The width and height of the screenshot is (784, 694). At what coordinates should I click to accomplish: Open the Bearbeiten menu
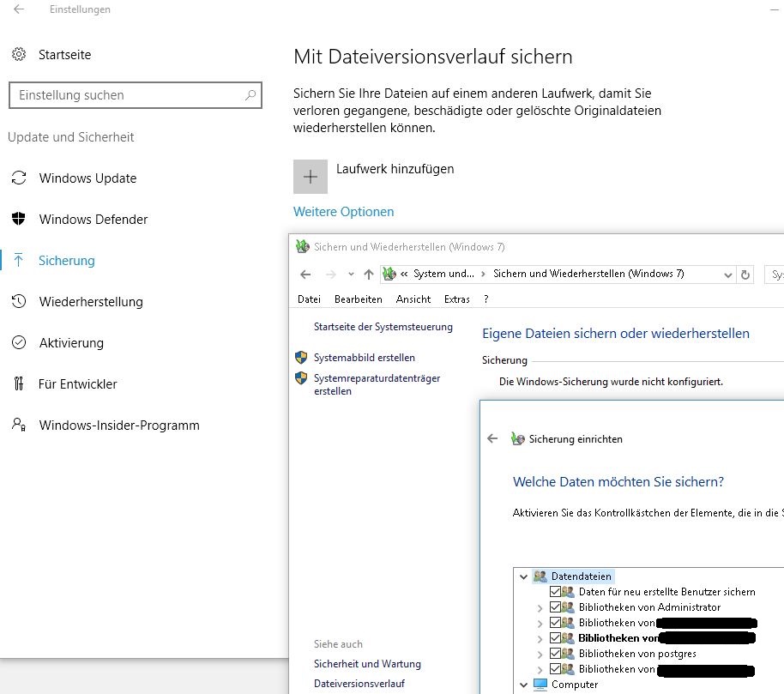[358, 299]
